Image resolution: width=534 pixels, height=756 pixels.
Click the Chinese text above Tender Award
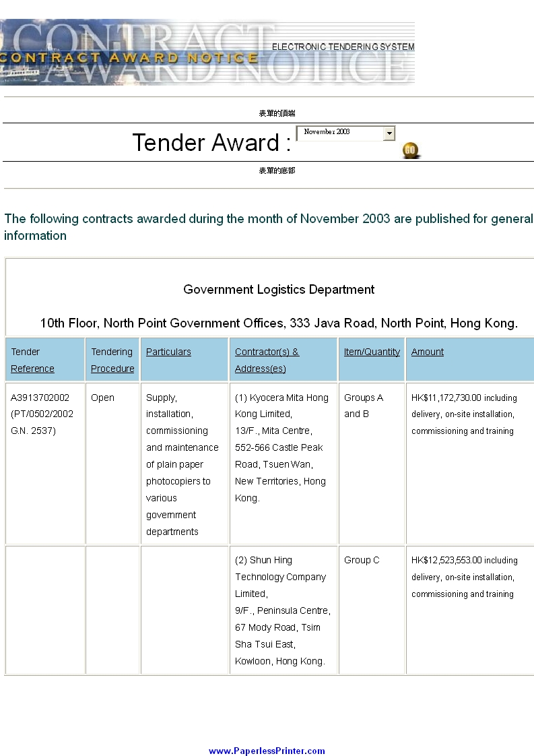pos(277,113)
